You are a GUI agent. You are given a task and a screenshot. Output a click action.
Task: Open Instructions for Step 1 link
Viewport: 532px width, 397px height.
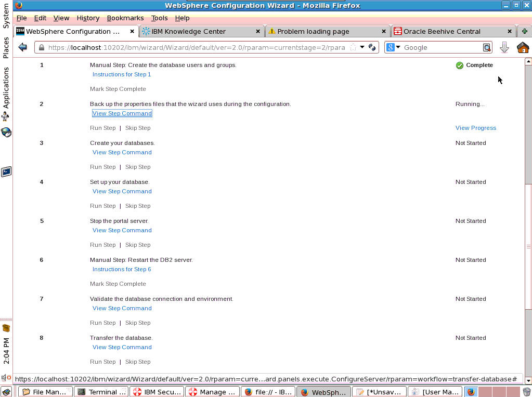click(122, 74)
